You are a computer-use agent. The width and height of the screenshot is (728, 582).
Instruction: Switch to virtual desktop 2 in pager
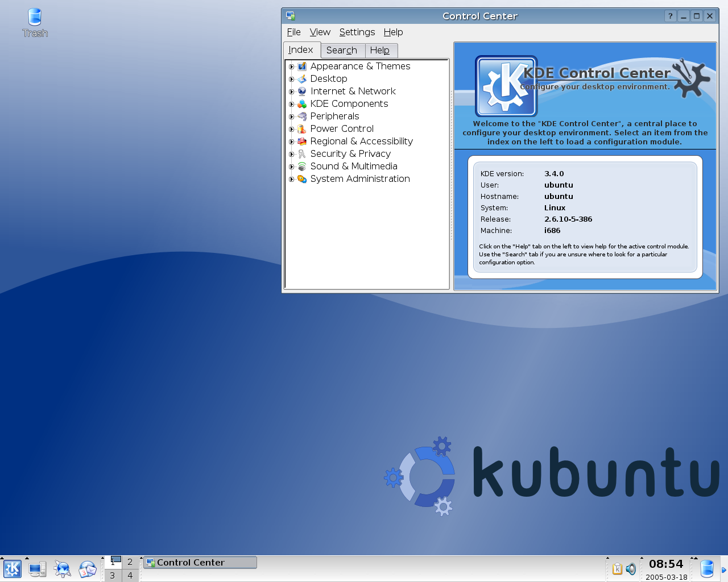(130, 562)
